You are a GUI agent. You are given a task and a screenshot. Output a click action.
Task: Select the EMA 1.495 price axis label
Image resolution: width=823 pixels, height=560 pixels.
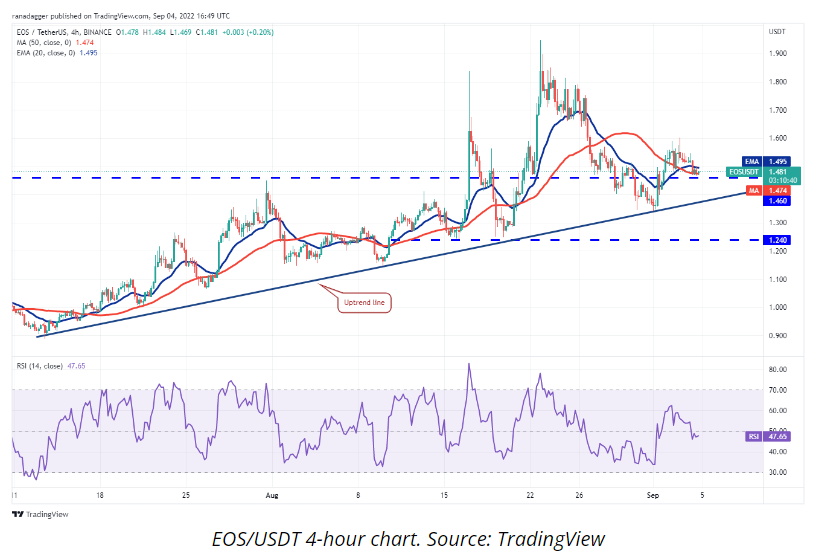click(766, 162)
